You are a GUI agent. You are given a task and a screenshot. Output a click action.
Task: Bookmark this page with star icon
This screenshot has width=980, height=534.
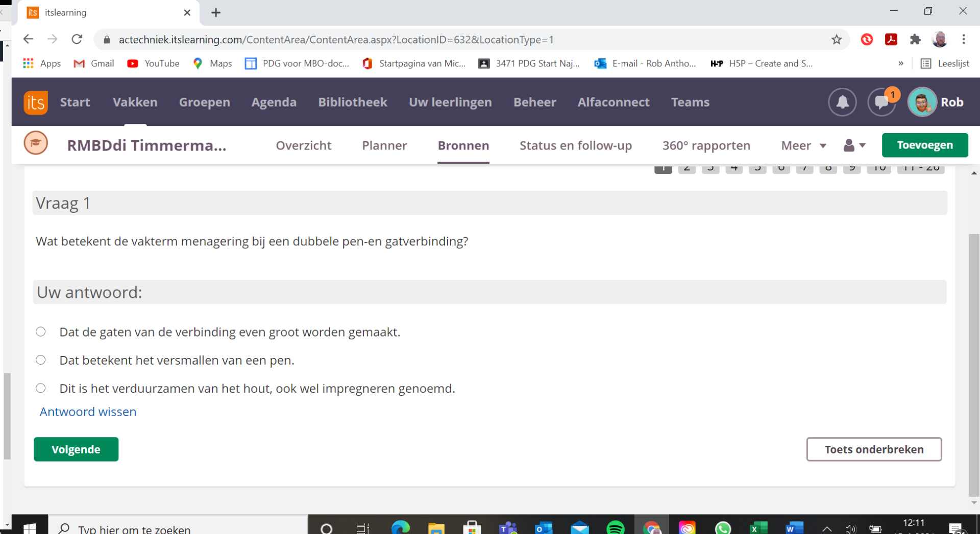836,40
